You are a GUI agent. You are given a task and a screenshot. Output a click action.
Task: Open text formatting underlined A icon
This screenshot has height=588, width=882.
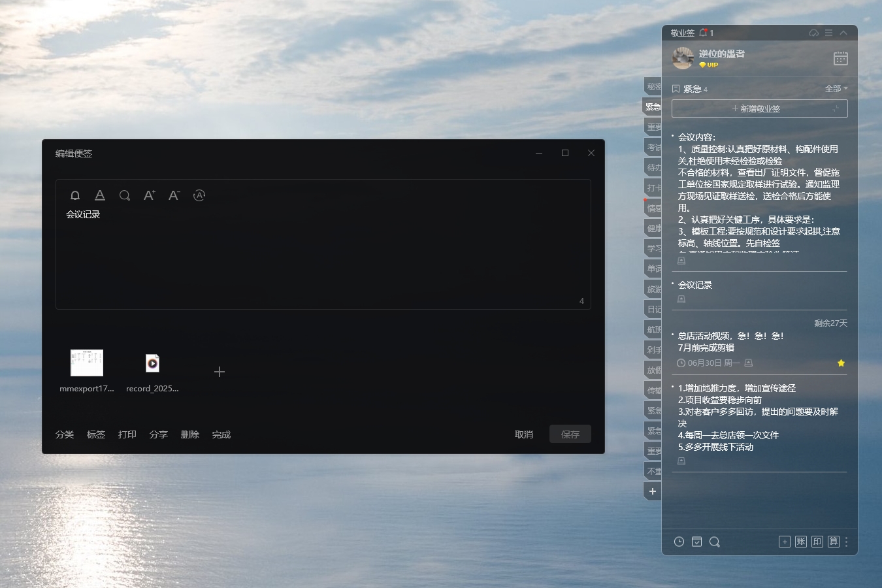tap(100, 195)
